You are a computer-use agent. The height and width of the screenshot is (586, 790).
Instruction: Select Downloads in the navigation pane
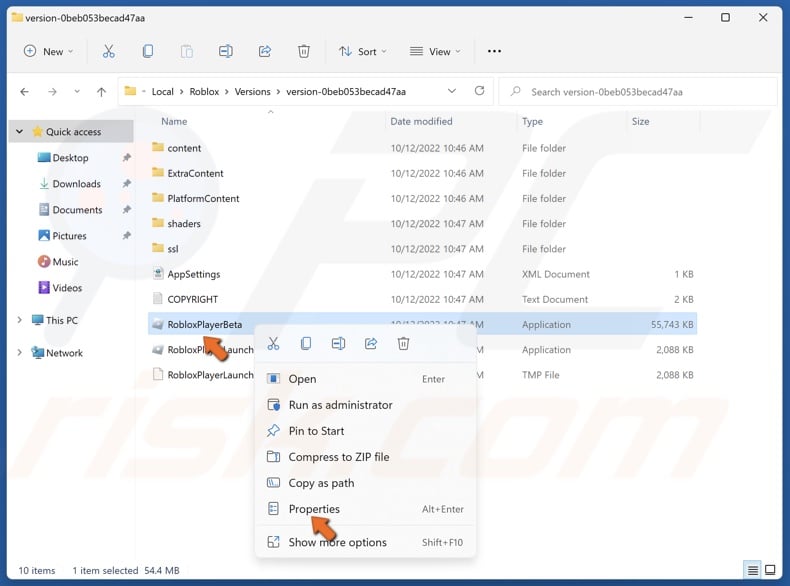click(x=76, y=183)
